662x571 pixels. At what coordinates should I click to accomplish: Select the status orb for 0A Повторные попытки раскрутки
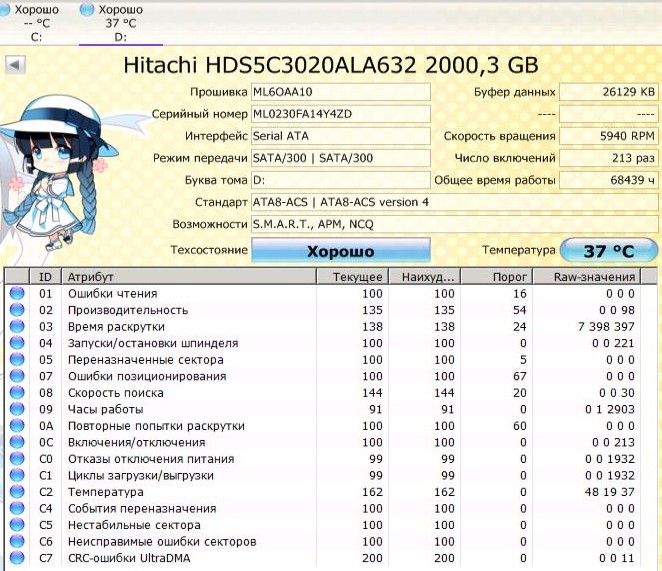pos(17,425)
